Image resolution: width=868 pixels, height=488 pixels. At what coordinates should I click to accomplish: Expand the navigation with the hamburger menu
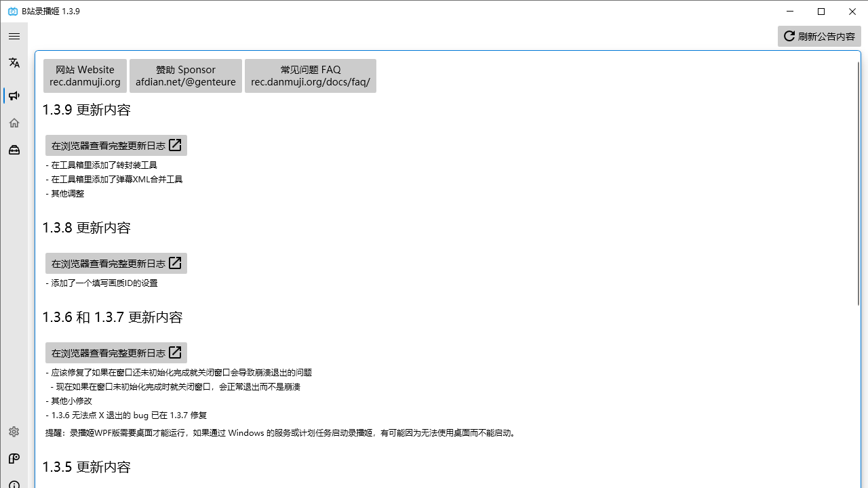(x=14, y=36)
